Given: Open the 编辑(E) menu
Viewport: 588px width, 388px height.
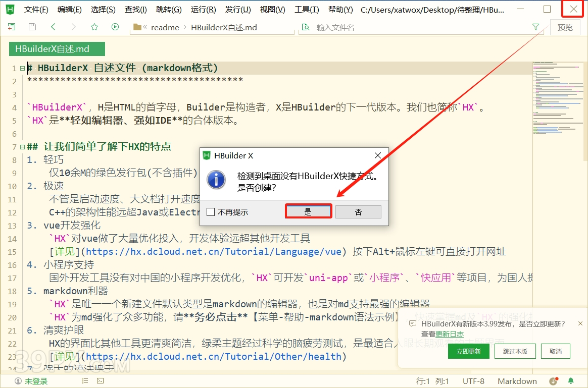Looking at the screenshot, I should (69, 10).
